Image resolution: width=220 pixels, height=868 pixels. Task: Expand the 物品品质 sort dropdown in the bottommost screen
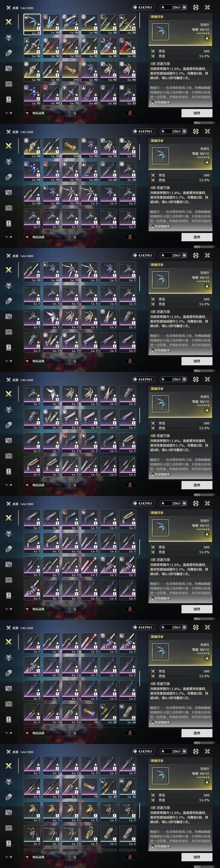(38, 857)
